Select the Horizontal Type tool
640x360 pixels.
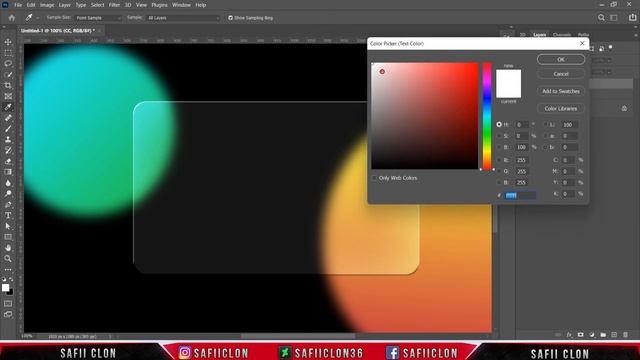pos(8,215)
